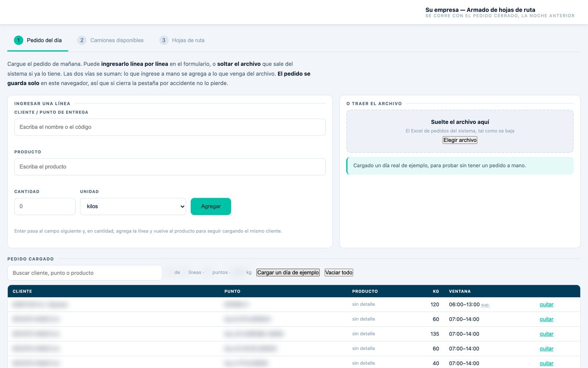Click quitar on the 120 kg row
Image resolution: width=588 pixels, height=368 pixels.
tap(546, 304)
